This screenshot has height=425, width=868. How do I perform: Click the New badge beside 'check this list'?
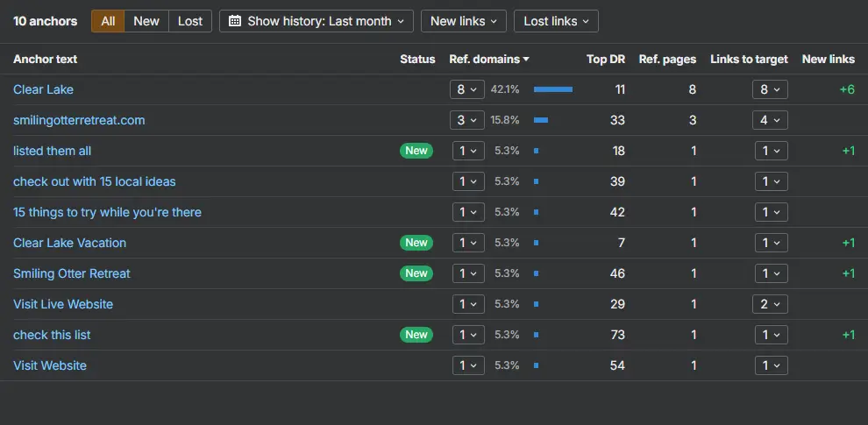(x=416, y=334)
